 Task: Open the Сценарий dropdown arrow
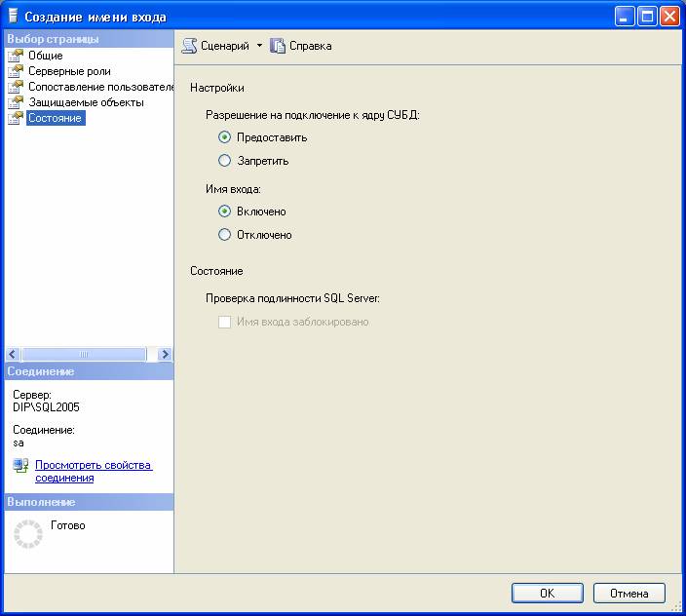(259, 46)
